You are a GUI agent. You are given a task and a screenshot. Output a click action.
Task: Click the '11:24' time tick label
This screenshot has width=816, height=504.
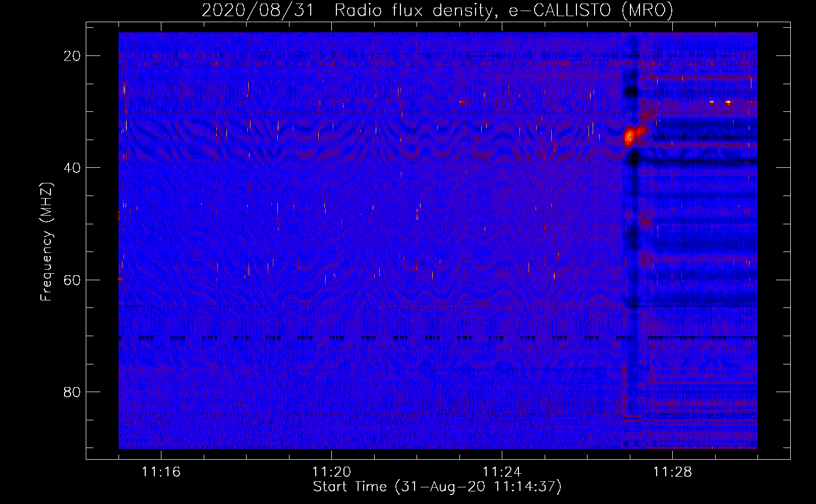pos(502,472)
